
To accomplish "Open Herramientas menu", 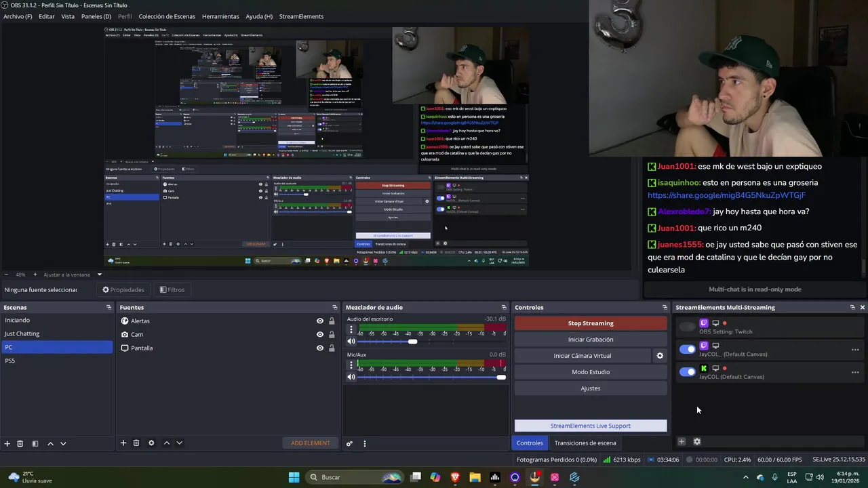I will tap(220, 16).
